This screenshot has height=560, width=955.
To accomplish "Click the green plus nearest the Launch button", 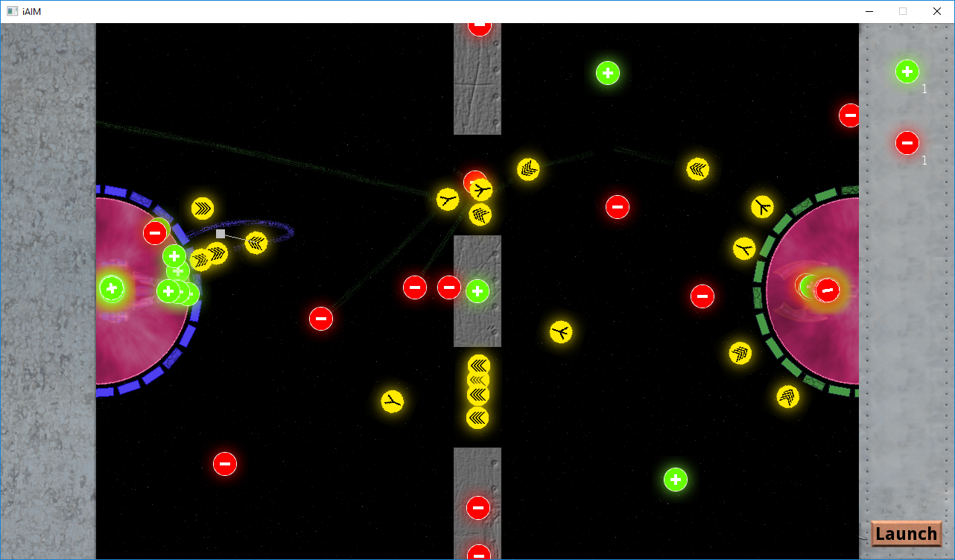I will [676, 480].
